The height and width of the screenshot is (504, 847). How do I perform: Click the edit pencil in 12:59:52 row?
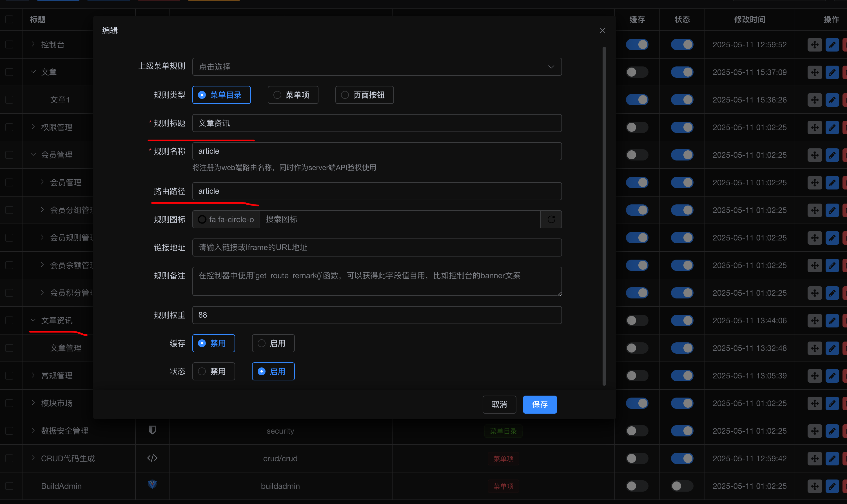point(832,44)
